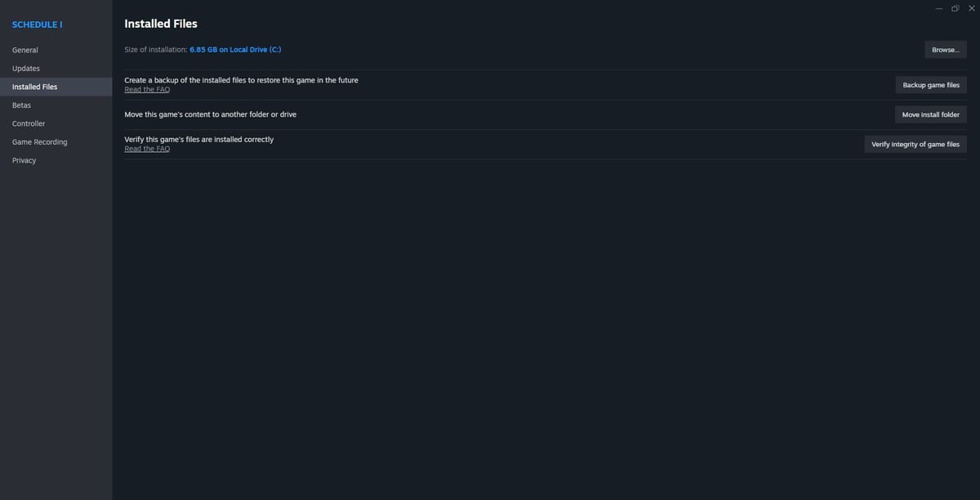
Task: Click the Move install folder button
Action: [930, 114]
